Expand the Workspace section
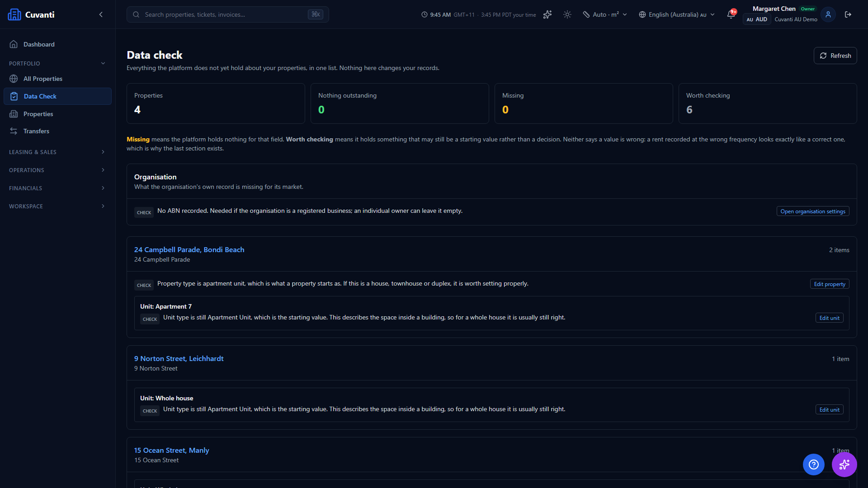Viewport: 868px width, 488px height. coord(57,206)
